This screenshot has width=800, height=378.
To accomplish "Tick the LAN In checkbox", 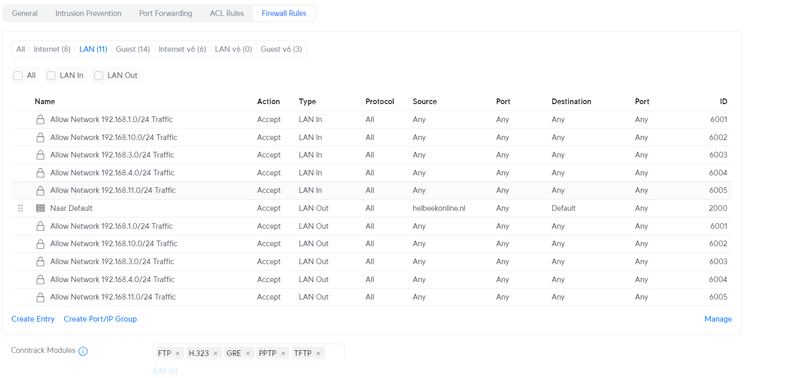I will (x=51, y=75).
